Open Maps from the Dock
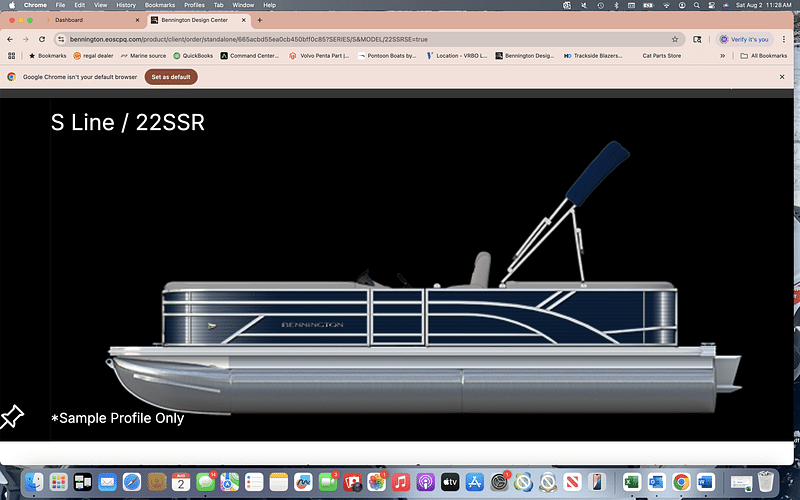Screen dimensions: 800x500 (230, 482)
